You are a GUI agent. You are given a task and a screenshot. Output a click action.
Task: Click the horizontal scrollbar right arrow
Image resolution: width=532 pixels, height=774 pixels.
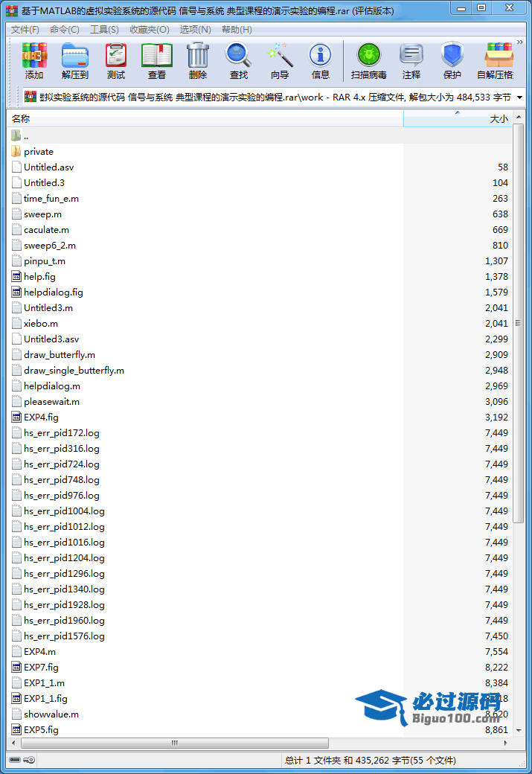point(506,743)
